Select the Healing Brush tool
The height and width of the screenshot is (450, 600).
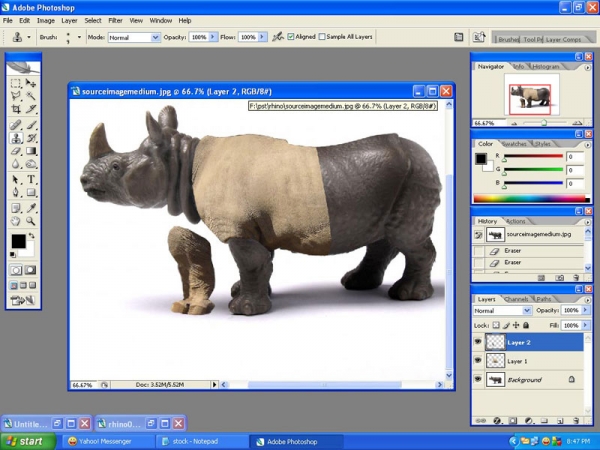click(16, 125)
